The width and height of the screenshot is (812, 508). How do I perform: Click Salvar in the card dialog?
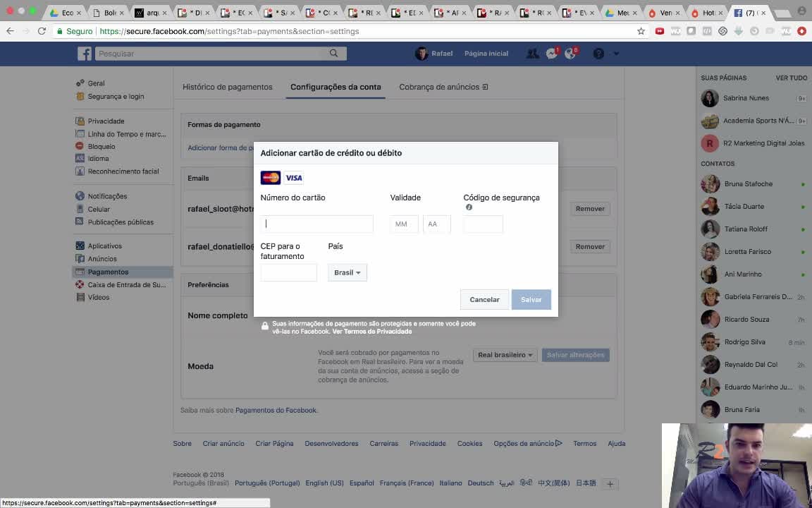tap(531, 300)
